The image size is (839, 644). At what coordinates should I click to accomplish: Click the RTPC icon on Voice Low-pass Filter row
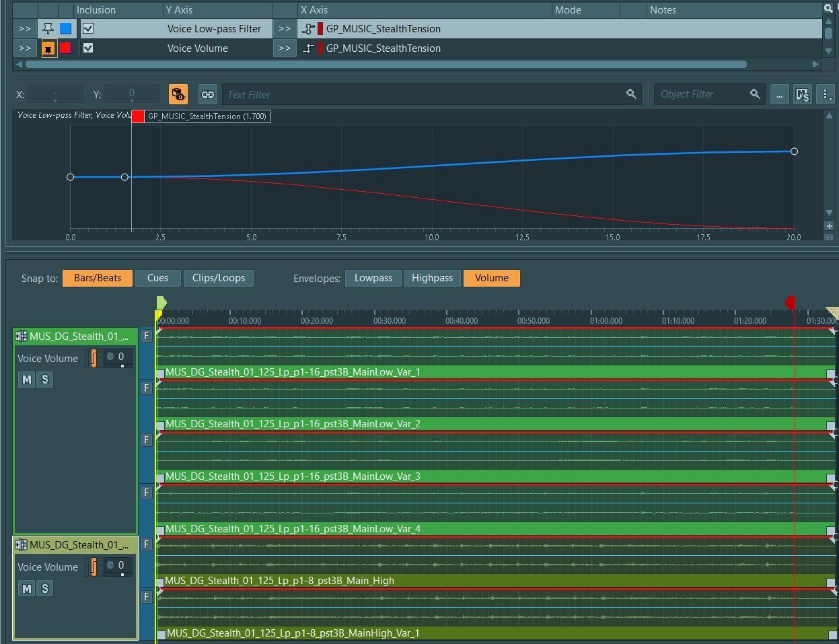[x=308, y=29]
